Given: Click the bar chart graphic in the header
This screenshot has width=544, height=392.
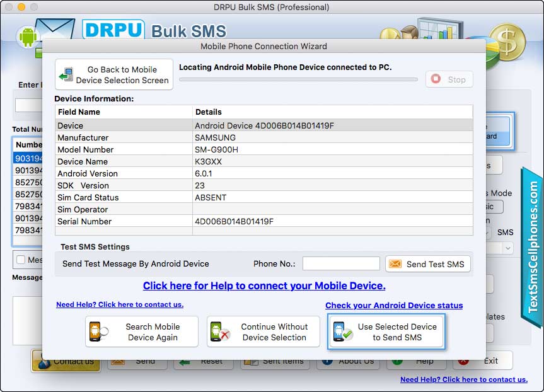Looking at the screenshot, I should pyautogui.click(x=439, y=29).
